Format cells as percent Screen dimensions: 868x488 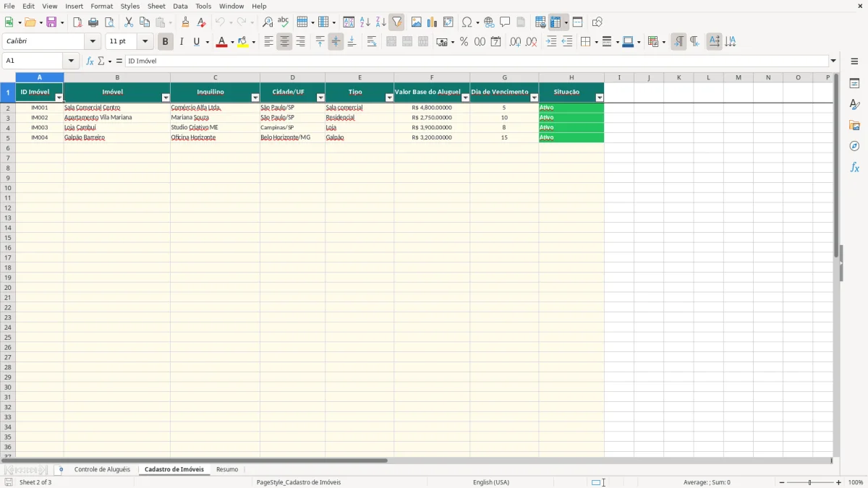coord(464,42)
